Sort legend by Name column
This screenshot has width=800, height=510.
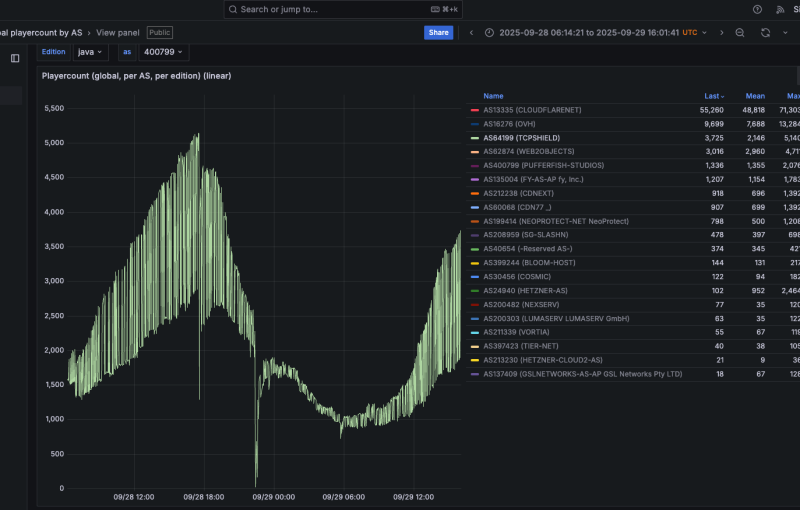coord(493,96)
